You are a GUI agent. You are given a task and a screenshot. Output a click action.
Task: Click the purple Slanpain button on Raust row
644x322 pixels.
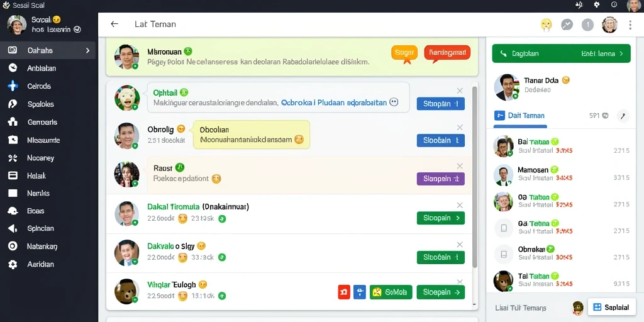441,179
